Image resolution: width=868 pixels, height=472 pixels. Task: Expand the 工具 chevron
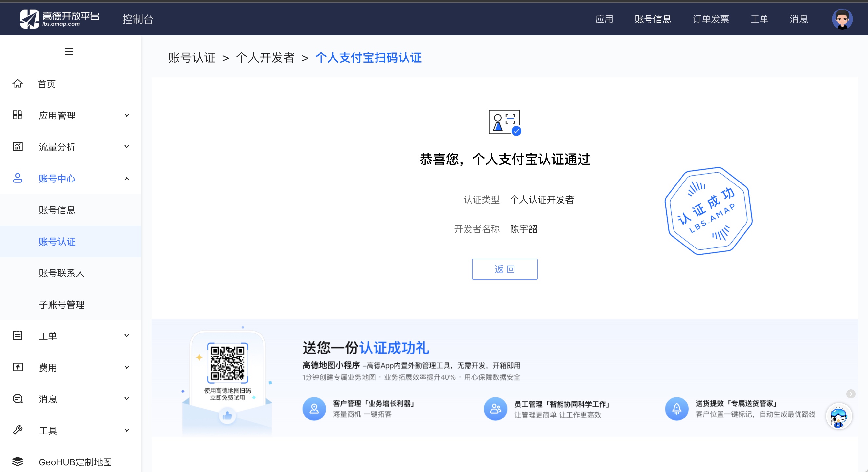[127, 430]
